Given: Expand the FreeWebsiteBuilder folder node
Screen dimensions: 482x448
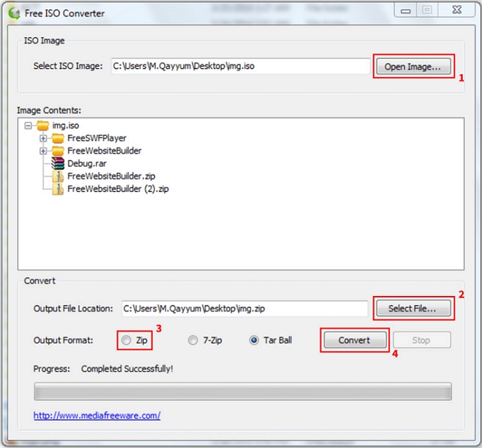Looking at the screenshot, I should pyautogui.click(x=43, y=151).
